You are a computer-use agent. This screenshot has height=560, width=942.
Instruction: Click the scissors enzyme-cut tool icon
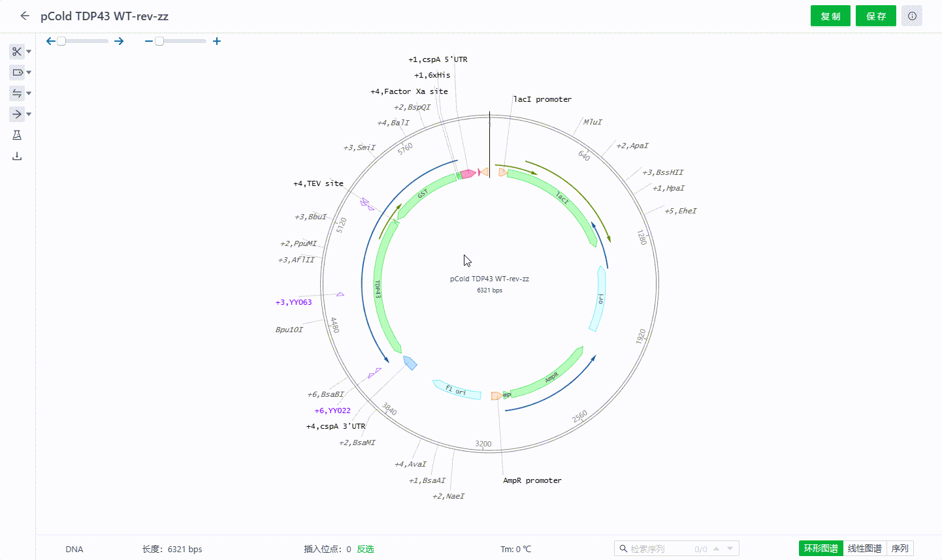coord(16,52)
